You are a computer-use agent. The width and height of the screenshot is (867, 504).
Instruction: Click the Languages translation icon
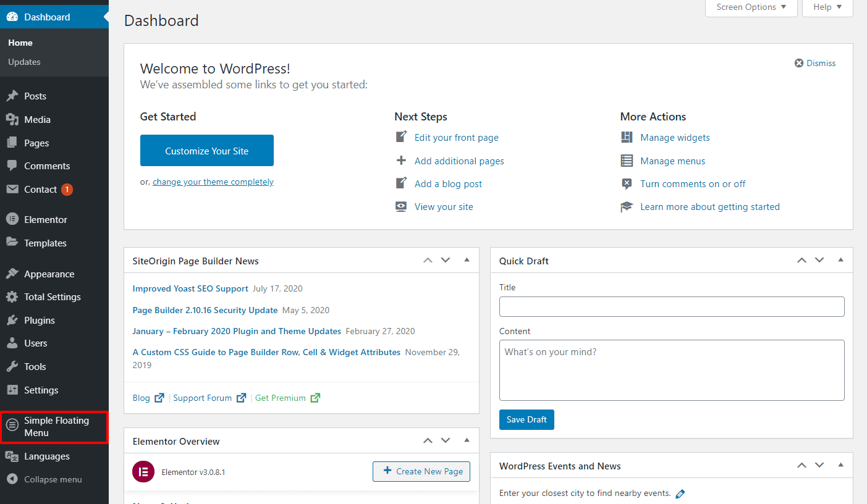(12, 456)
